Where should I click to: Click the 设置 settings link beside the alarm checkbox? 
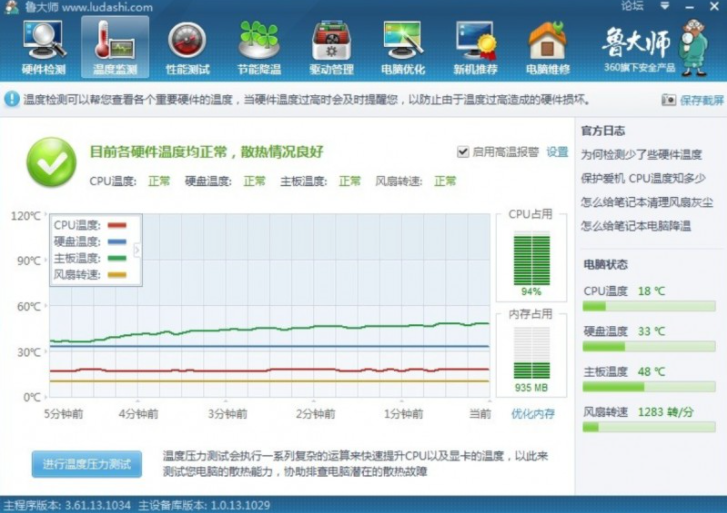pyautogui.click(x=557, y=152)
